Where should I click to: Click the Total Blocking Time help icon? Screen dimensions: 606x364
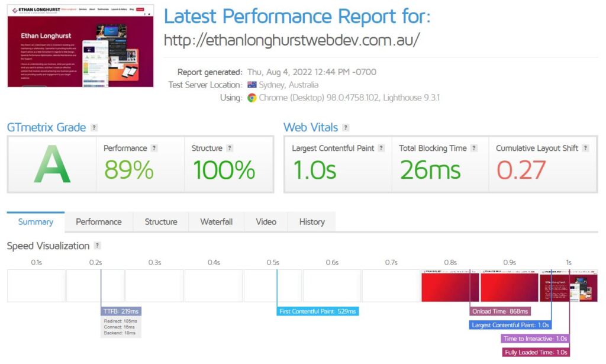click(x=474, y=148)
